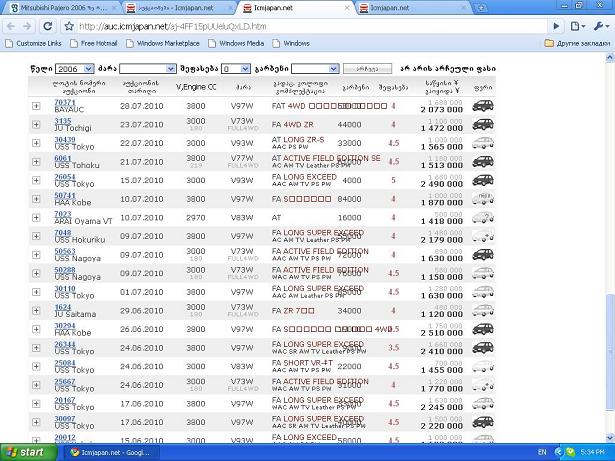
Task: Expand row for lot 7048 USS Hokuriku
Action: click(36, 236)
